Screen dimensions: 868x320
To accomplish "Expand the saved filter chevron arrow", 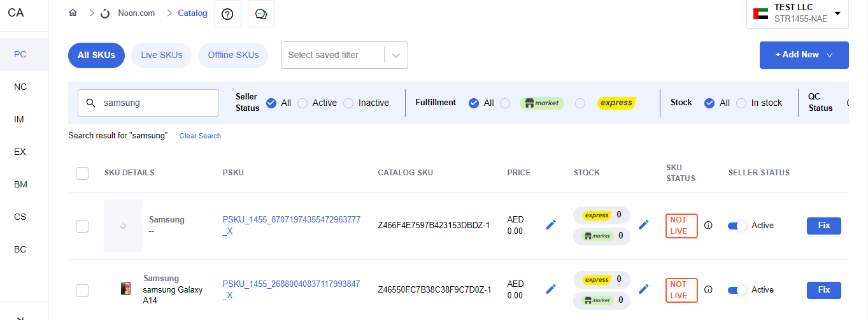I will [x=396, y=55].
